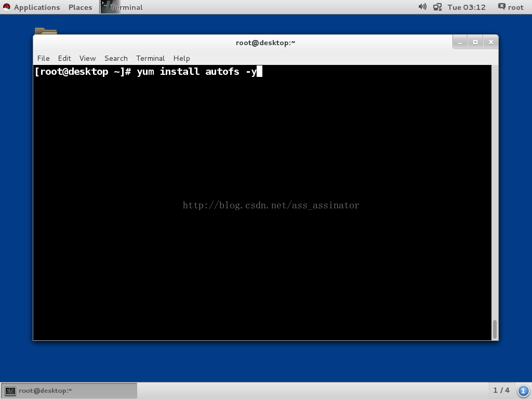The image size is (532, 399).
Task: Open the Applications menu in the top panel
Action: pyautogui.click(x=37, y=7)
